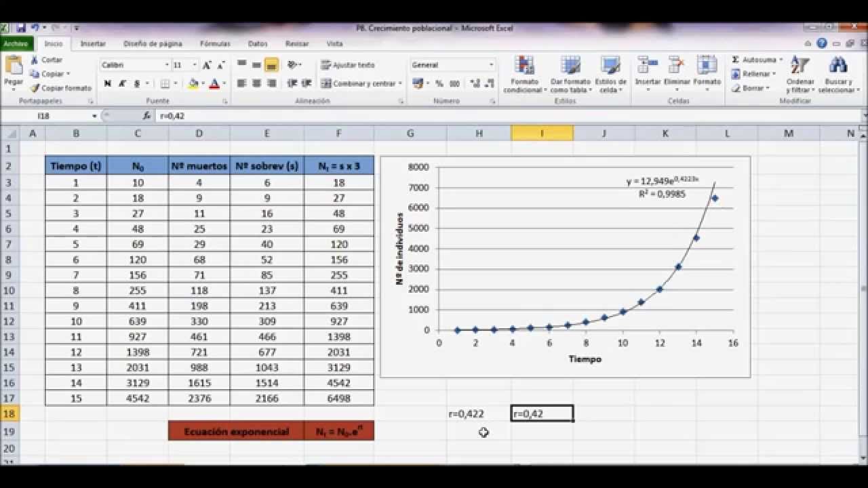Toggle middle vertical alignment

[256, 65]
